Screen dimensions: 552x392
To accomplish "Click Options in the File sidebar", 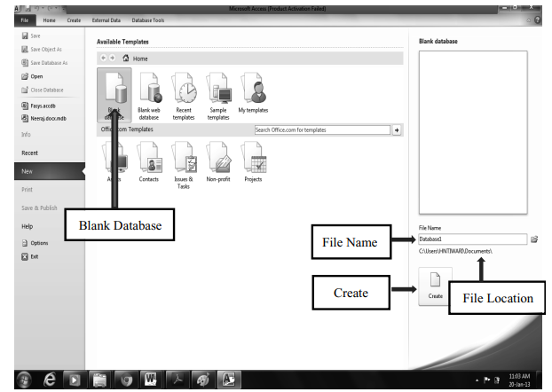I will [x=39, y=242].
